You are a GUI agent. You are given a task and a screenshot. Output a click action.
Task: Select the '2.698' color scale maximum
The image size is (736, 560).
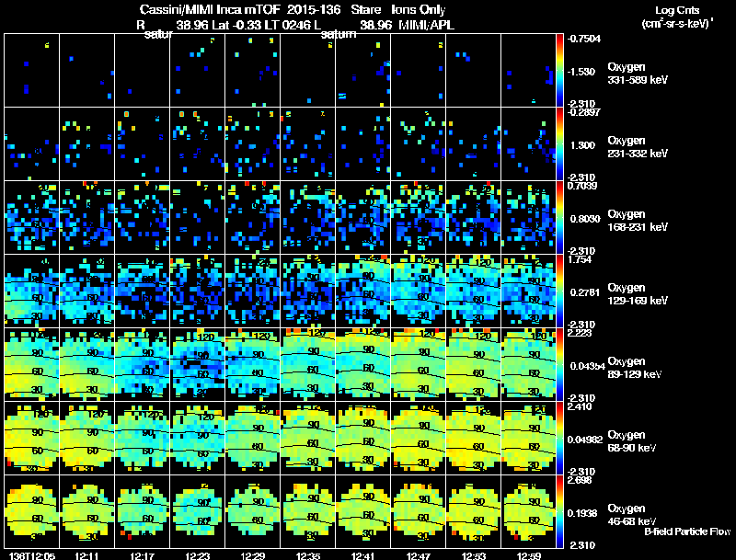tap(580, 480)
